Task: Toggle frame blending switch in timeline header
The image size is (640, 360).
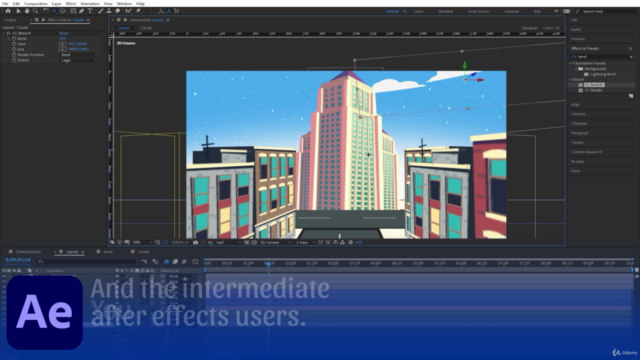Action: (175, 262)
